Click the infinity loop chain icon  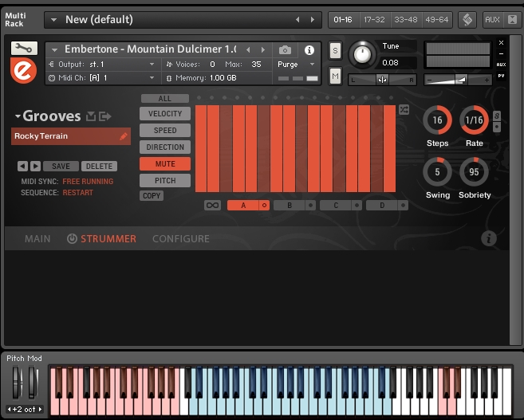[212, 205]
